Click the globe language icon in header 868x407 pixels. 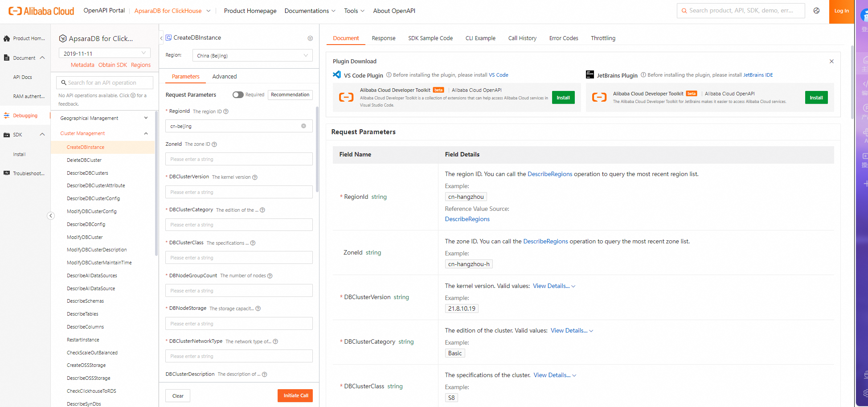tap(816, 11)
